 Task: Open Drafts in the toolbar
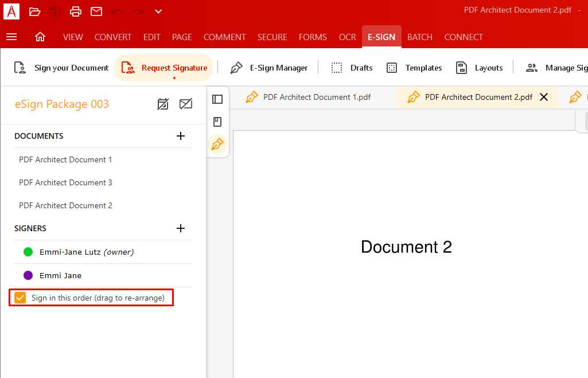pos(352,68)
